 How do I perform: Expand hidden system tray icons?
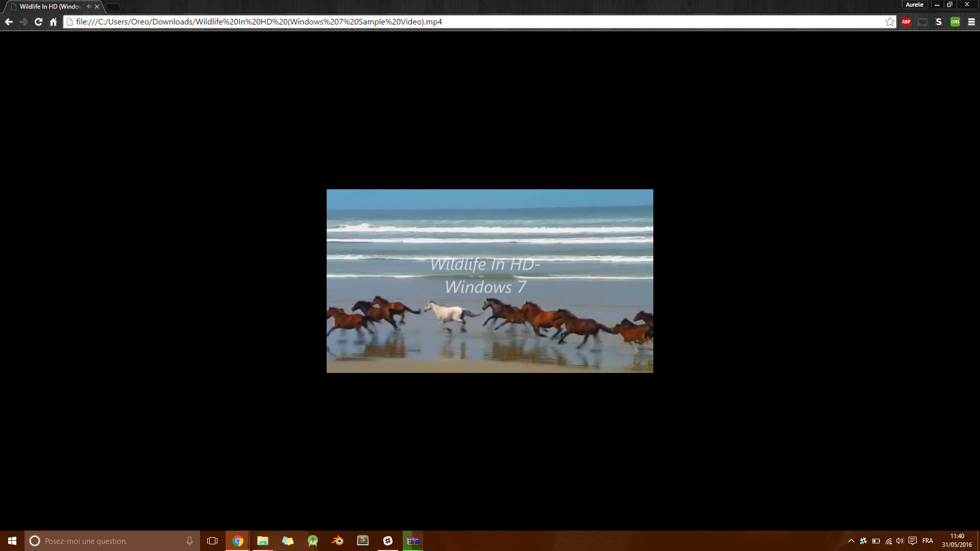(851, 541)
